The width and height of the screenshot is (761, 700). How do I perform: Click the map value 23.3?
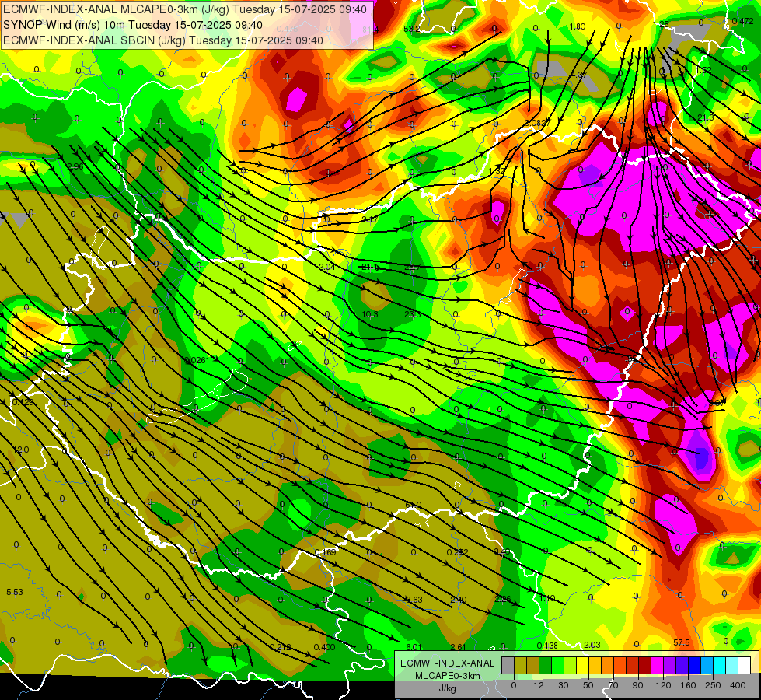pyautogui.click(x=413, y=314)
